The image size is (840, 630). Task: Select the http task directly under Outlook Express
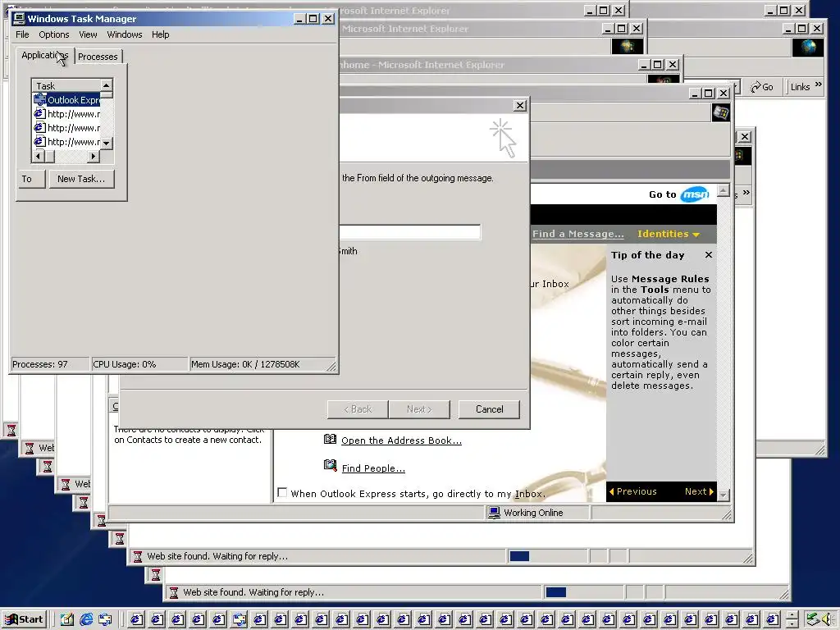coord(66,113)
